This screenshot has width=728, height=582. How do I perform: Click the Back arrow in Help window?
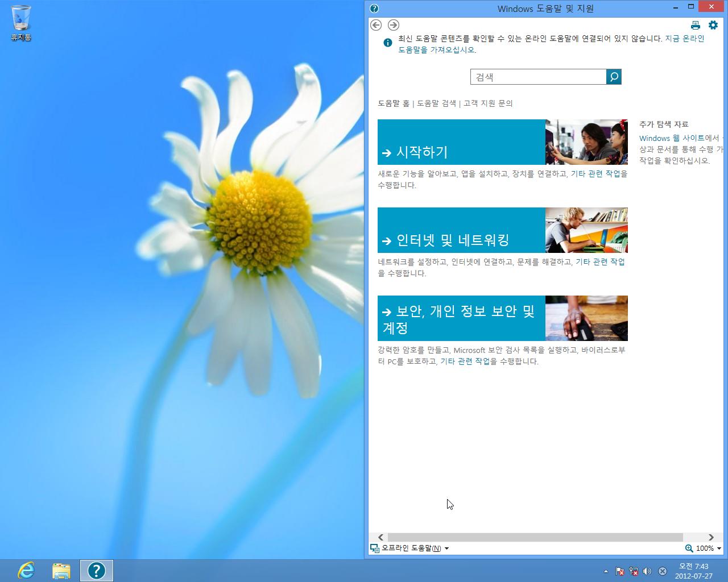coord(376,25)
